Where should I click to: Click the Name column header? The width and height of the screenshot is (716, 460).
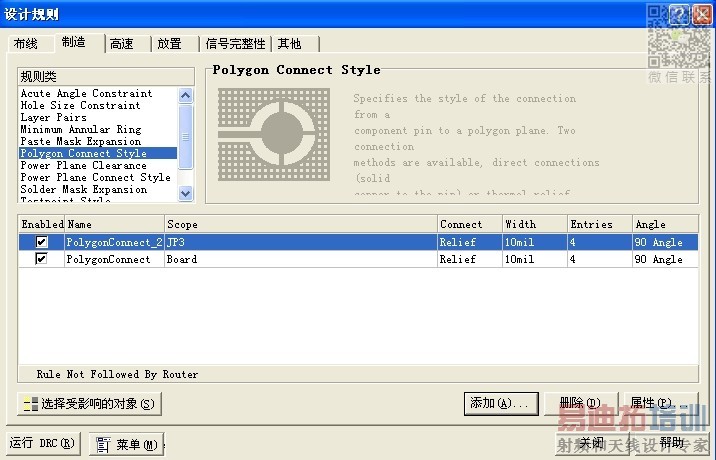pos(115,224)
